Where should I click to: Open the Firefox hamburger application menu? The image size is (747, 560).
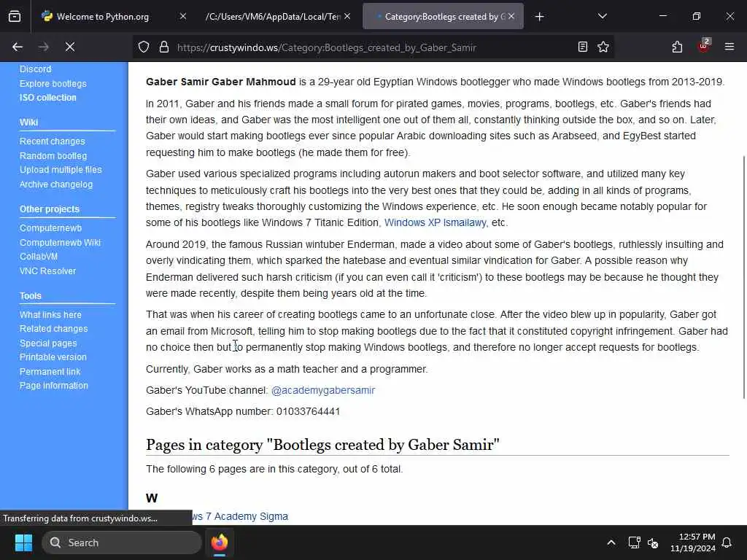[729, 47]
